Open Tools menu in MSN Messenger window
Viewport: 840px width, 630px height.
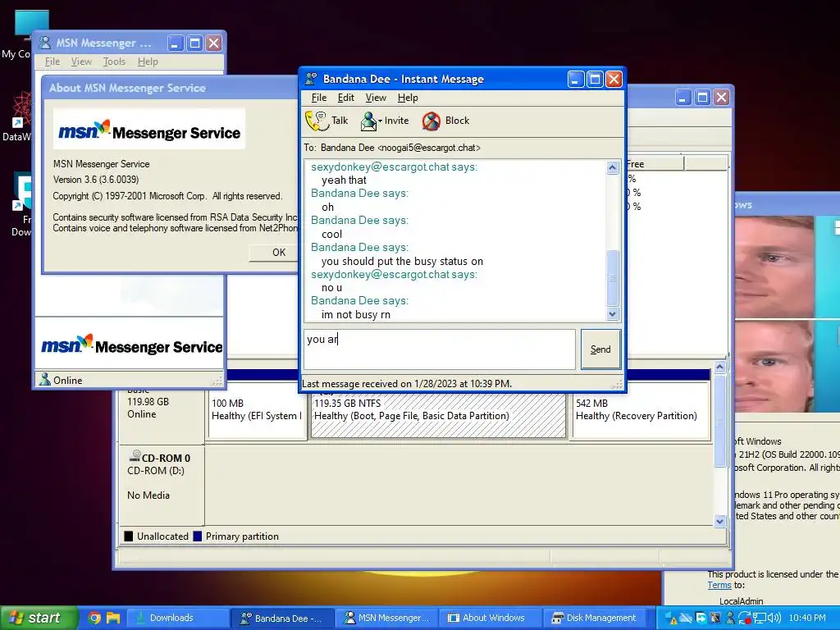pos(114,62)
